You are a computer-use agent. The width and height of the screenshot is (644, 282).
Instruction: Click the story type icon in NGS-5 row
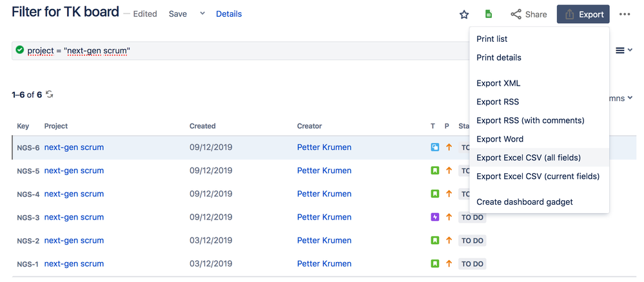coord(435,171)
